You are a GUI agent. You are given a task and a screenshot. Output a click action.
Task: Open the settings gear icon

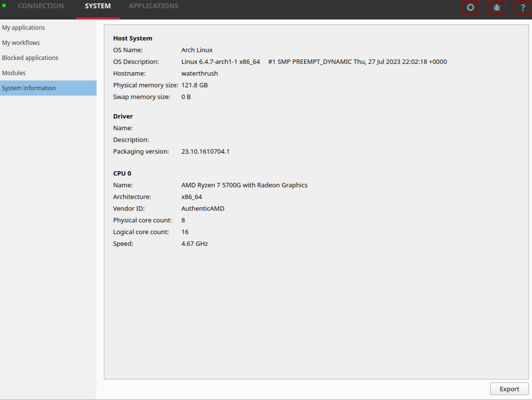pos(470,7)
